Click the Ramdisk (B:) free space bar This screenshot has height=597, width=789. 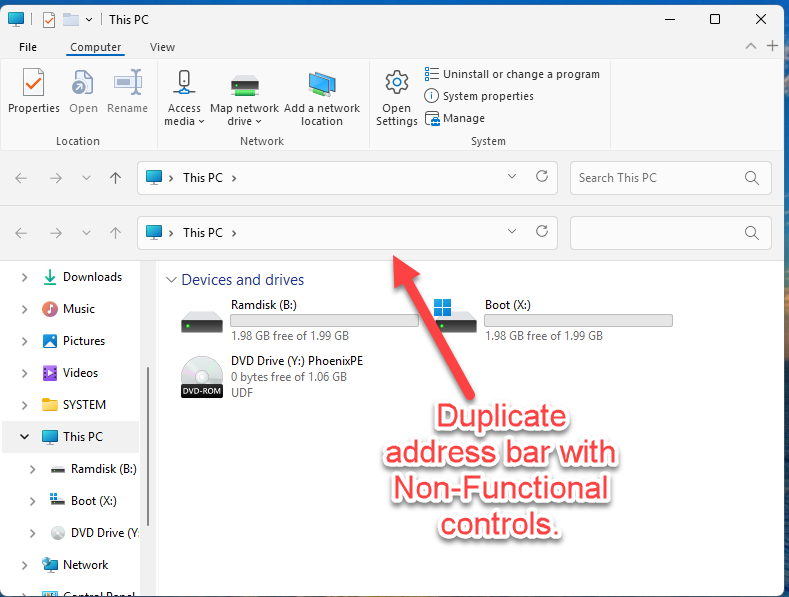[x=324, y=320]
